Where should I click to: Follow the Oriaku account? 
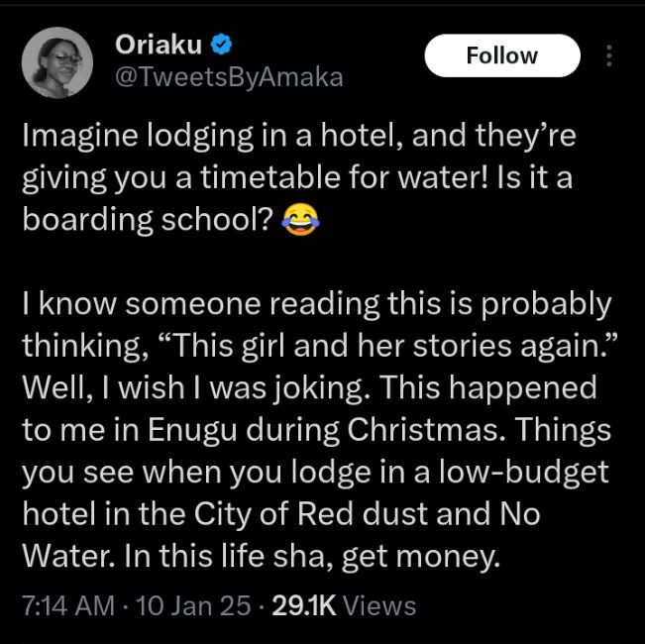pyautogui.click(x=502, y=56)
